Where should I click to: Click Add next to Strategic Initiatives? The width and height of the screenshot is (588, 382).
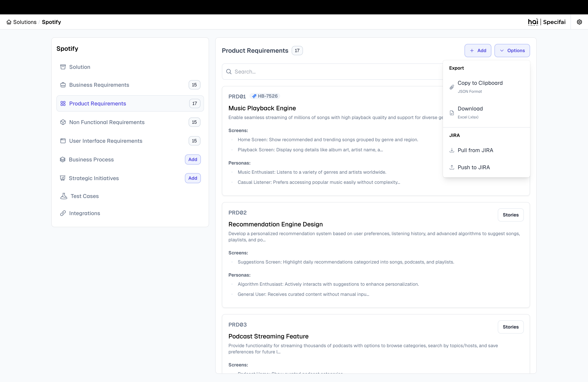(193, 178)
